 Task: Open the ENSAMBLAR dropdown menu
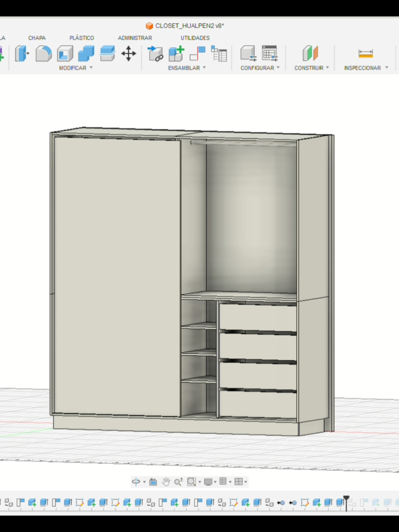coord(187,68)
